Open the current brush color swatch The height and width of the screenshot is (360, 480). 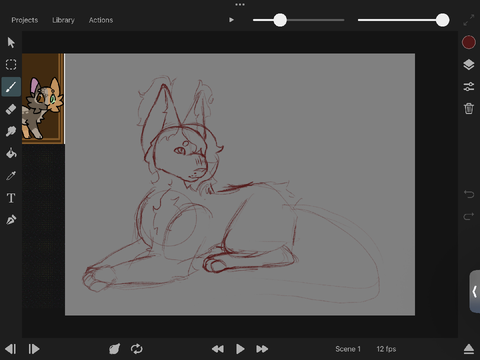pos(469,42)
